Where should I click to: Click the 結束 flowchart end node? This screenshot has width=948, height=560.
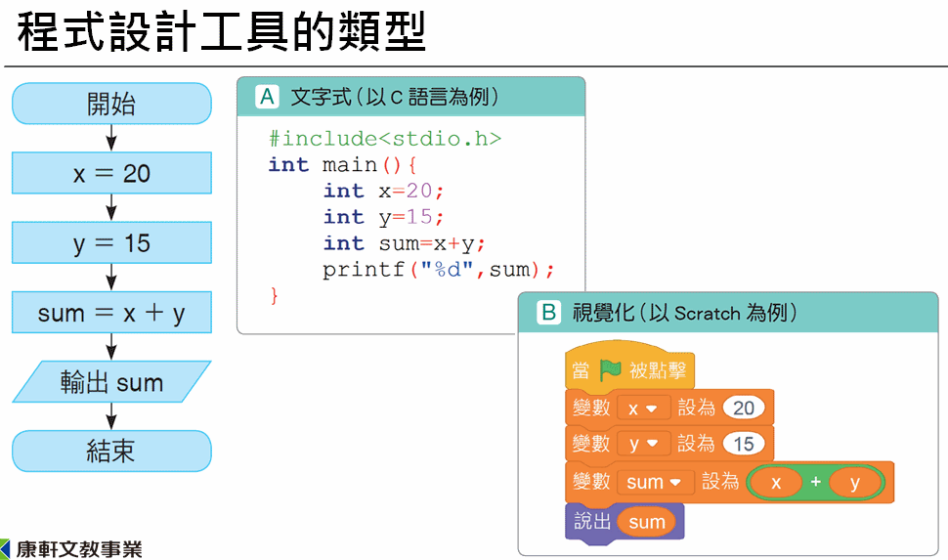(x=111, y=452)
